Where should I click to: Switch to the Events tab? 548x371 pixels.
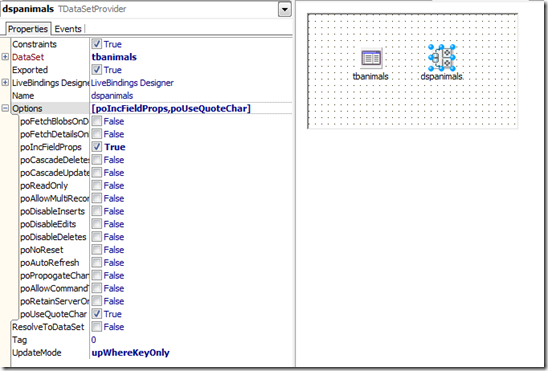(68, 29)
